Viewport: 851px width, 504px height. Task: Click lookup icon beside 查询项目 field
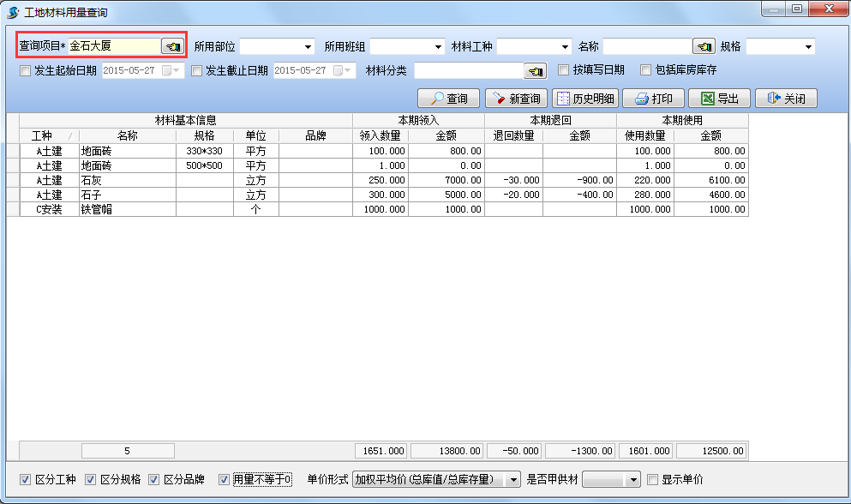click(172, 46)
